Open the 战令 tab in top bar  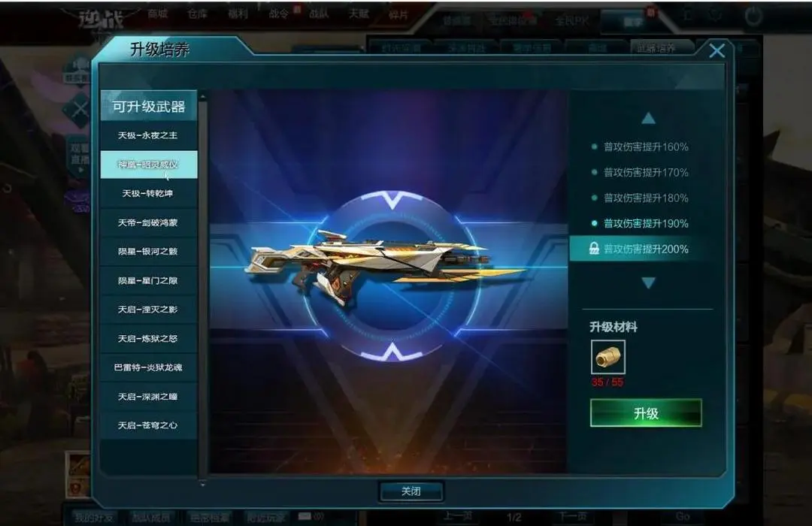click(x=279, y=14)
